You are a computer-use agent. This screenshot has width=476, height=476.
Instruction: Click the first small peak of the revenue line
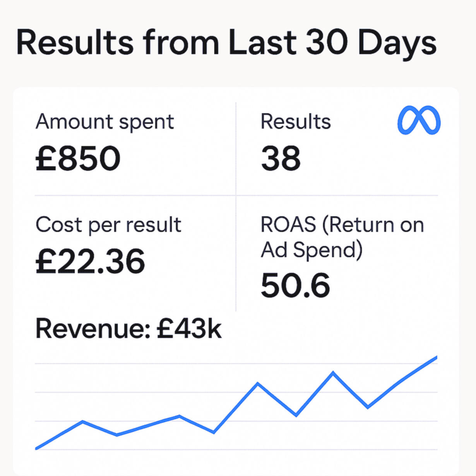pyautogui.click(x=83, y=421)
